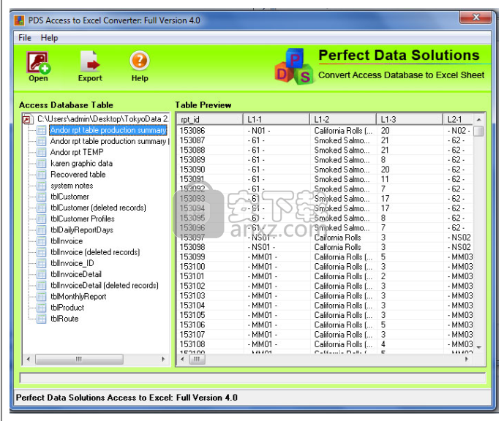Click the L1-2 column header
Viewport: 504px width, 421px height.
[343, 119]
